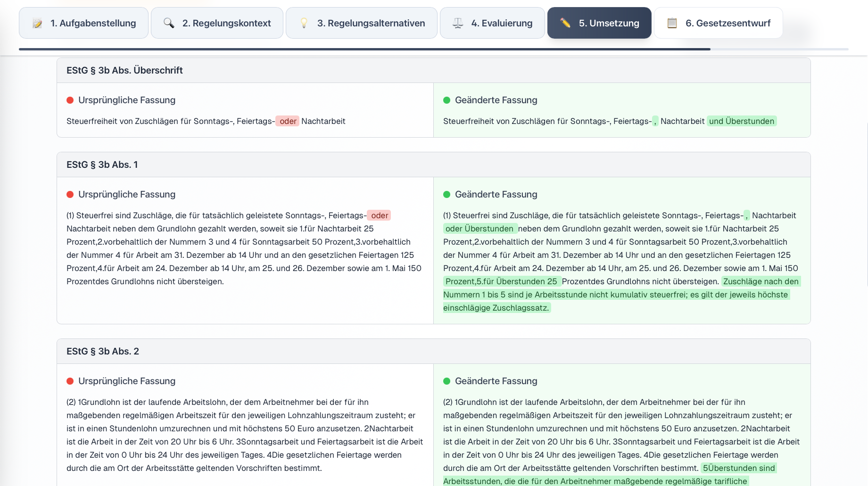Select the 3. Regelungsalternativen tab
Image resolution: width=868 pixels, height=486 pixels.
tap(361, 23)
